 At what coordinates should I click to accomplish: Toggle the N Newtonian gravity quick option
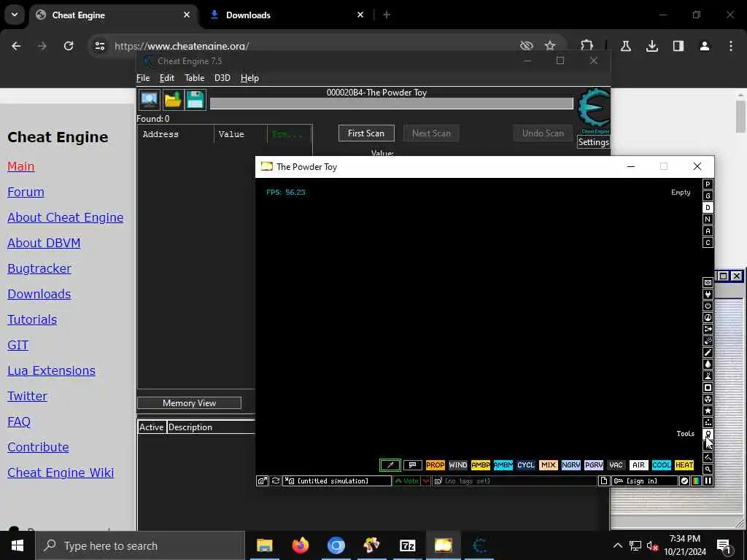[x=708, y=219]
